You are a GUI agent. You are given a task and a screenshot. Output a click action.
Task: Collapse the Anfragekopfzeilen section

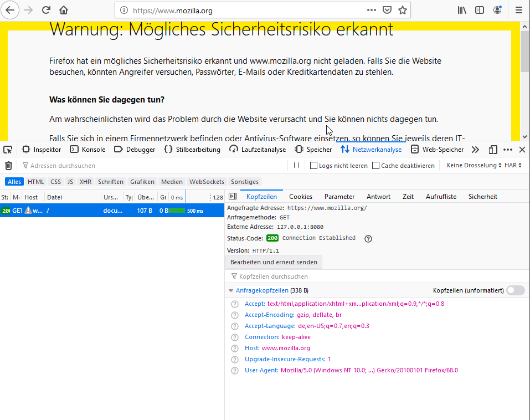point(231,290)
